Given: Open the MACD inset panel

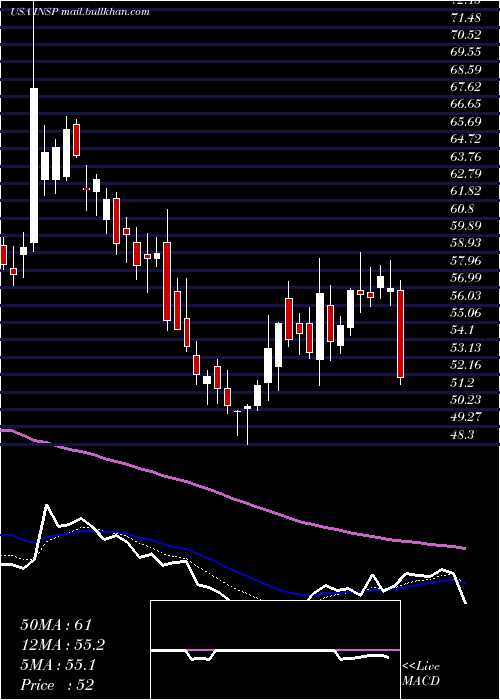Looking at the screenshot, I should coord(275,650).
